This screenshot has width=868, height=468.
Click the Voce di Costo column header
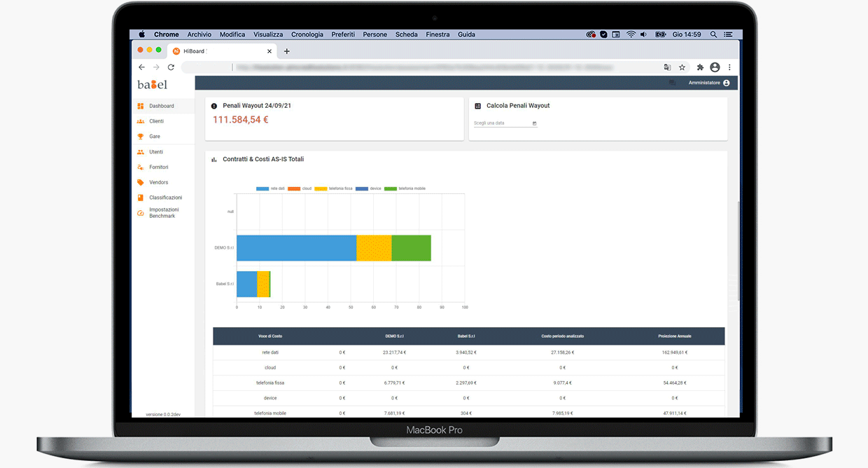(x=270, y=336)
